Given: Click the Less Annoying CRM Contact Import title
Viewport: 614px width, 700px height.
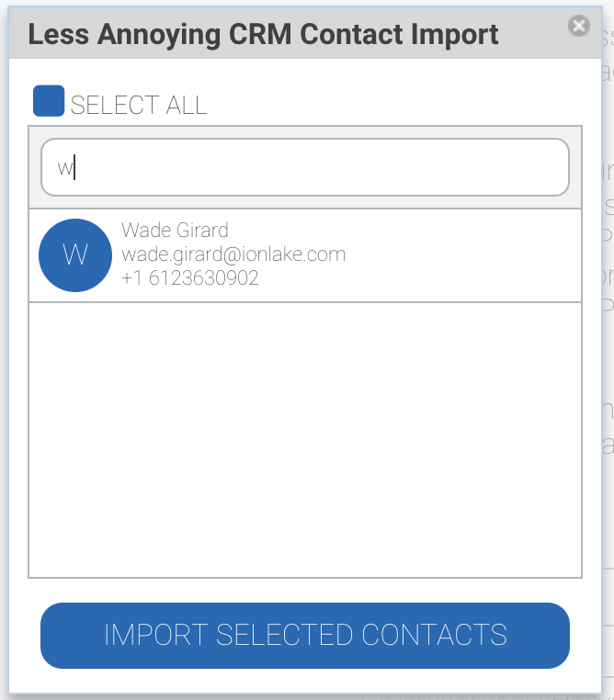Looking at the screenshot, I should 264,35.
